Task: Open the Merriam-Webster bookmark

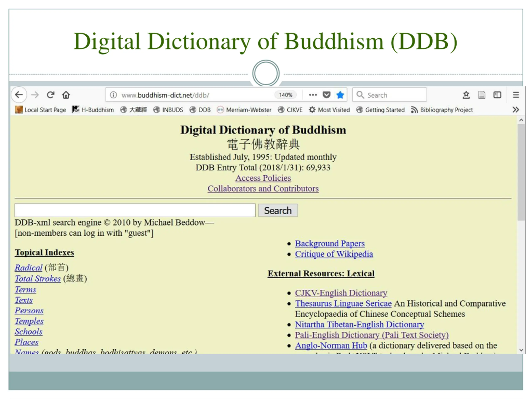Action: (x=244, y=110)
